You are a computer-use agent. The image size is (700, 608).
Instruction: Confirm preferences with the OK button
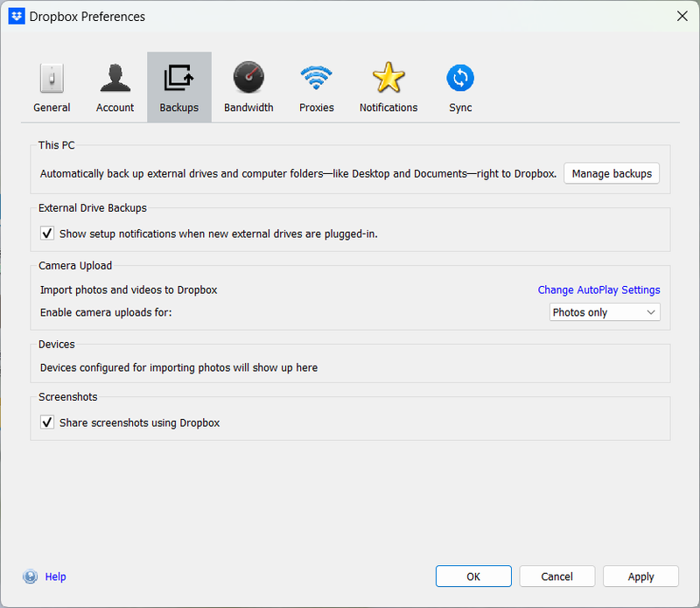(473, 577)
